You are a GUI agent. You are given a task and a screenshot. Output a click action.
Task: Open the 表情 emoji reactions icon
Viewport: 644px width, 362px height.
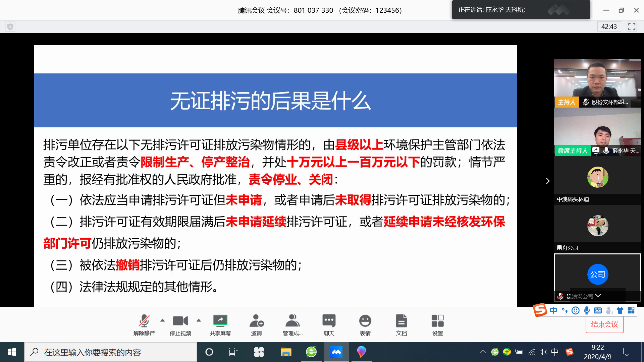pos(365,321)
